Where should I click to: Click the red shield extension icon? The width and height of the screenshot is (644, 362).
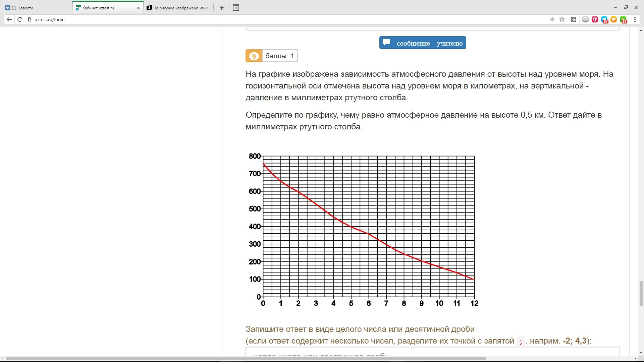pos(595,19)
